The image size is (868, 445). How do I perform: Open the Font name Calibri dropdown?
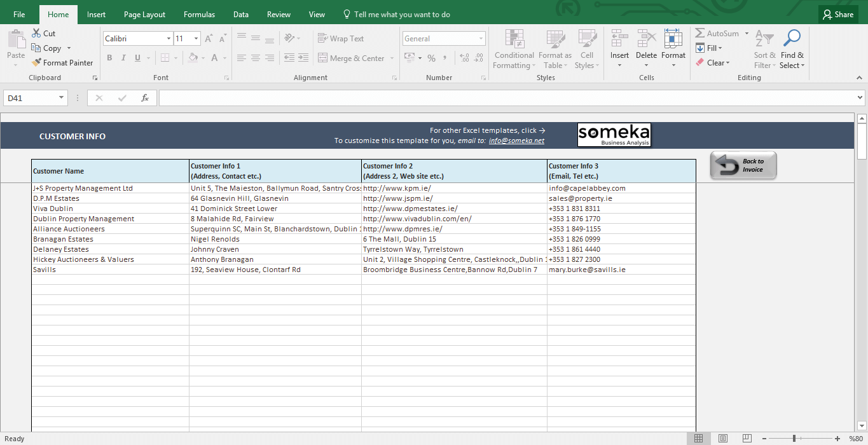click(169, 39)
